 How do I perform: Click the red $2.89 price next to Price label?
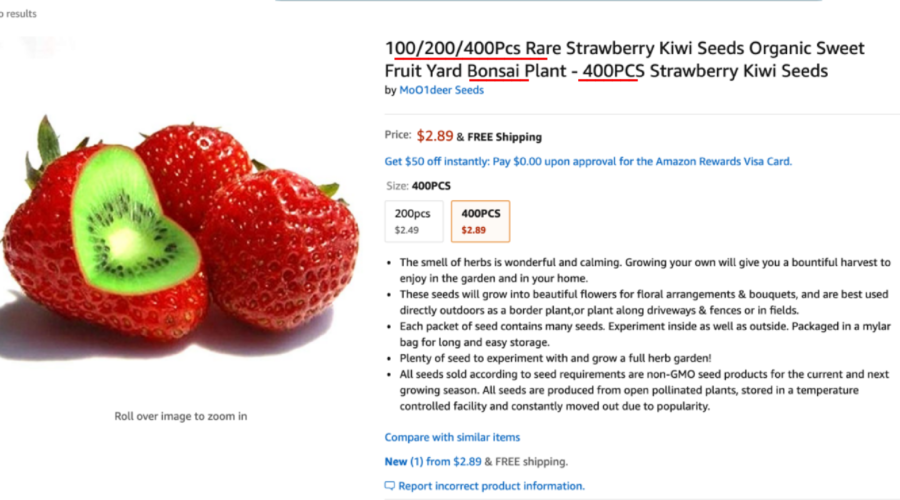coord(435,136)
